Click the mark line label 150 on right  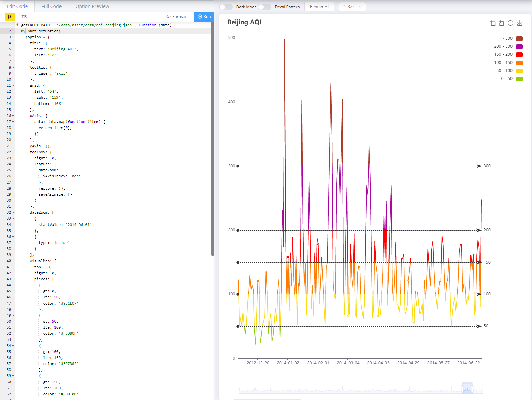click(487, 262)
